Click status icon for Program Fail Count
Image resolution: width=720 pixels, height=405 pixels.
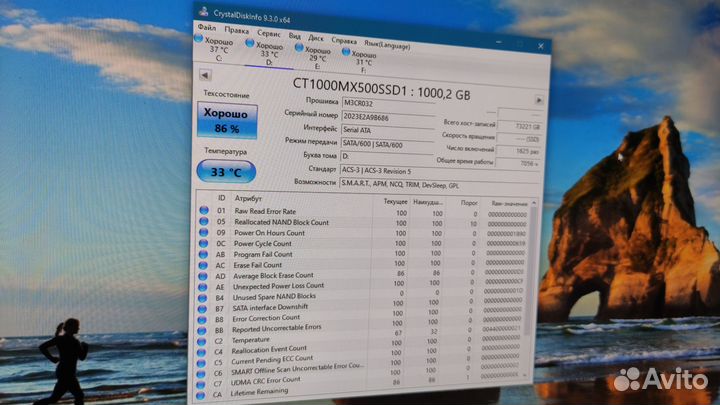(x=203, y=254)
